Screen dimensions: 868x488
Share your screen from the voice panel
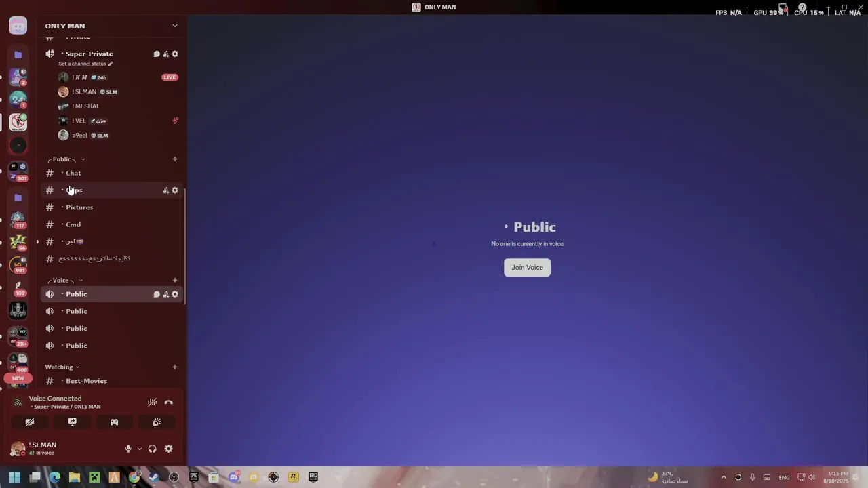coord(72,422)
